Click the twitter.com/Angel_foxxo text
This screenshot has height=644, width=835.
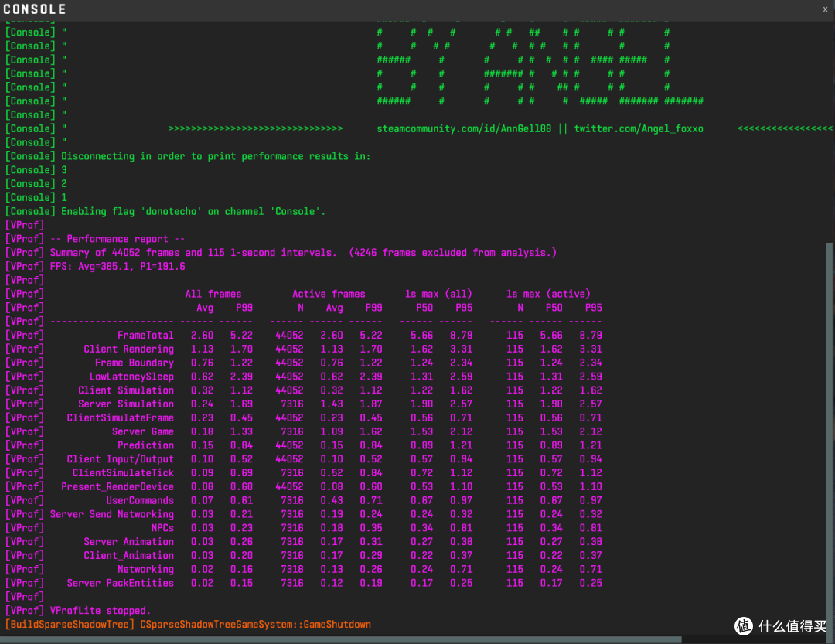pyautogui.click(x=639, y=129)
